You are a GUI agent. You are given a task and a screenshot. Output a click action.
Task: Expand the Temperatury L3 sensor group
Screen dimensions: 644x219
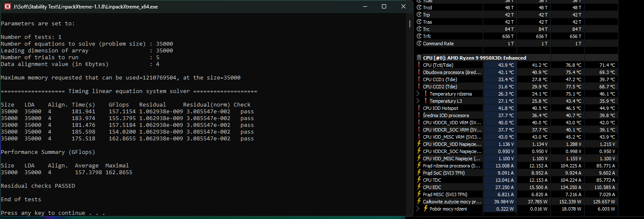(x=418, y=101)
